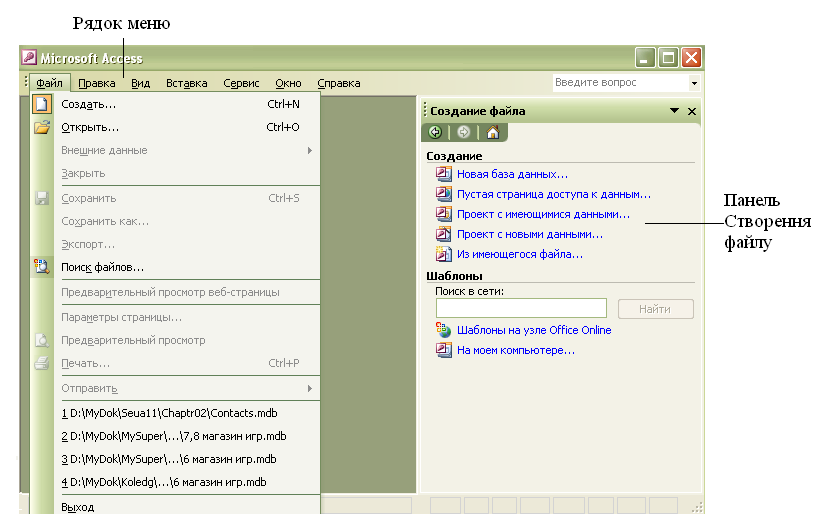Open the Сервис menu
This screenshot has width=828, height=528.
click(241, 83)
